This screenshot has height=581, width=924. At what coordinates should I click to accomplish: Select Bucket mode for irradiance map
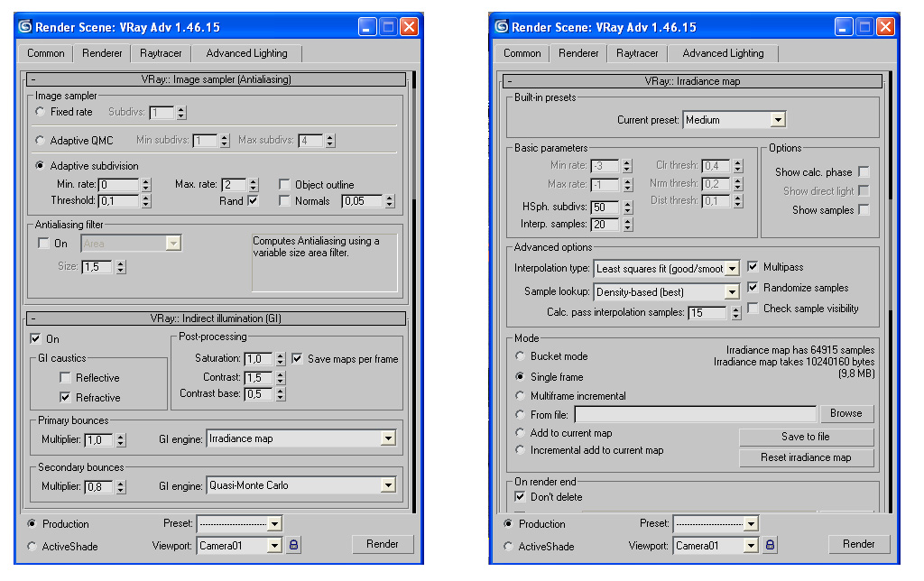520,355
